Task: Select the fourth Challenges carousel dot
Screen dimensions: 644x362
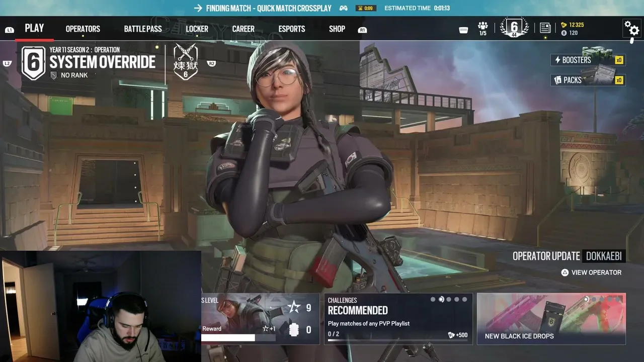Action: tap(457, 300)
